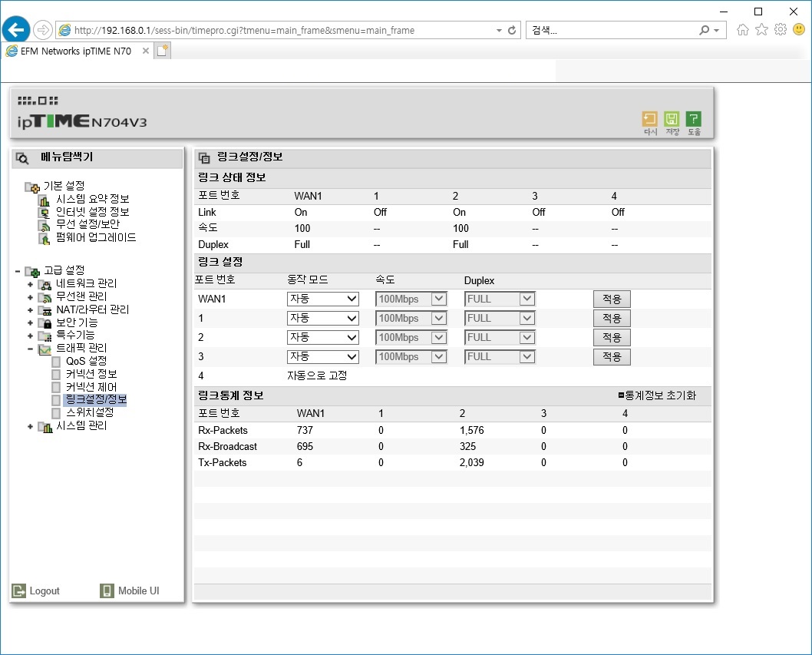
Task: Click the 펌웨어 업그레이드 icon
Action: 45,238
